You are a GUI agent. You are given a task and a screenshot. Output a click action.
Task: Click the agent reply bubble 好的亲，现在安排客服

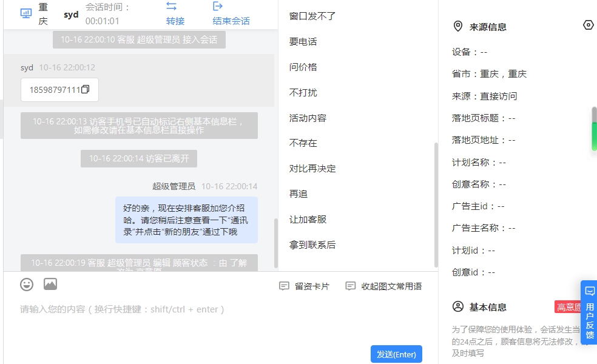(187, 220)
